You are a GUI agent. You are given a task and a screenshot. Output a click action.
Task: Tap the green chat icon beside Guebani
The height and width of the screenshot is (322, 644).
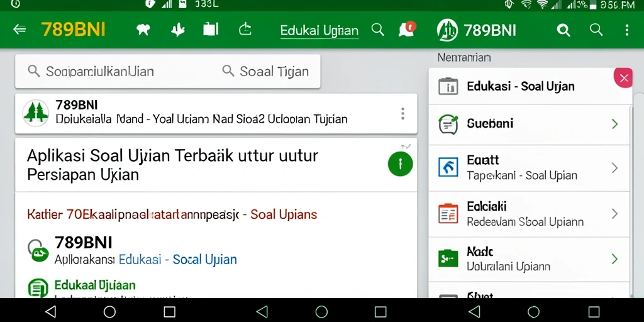448,124
